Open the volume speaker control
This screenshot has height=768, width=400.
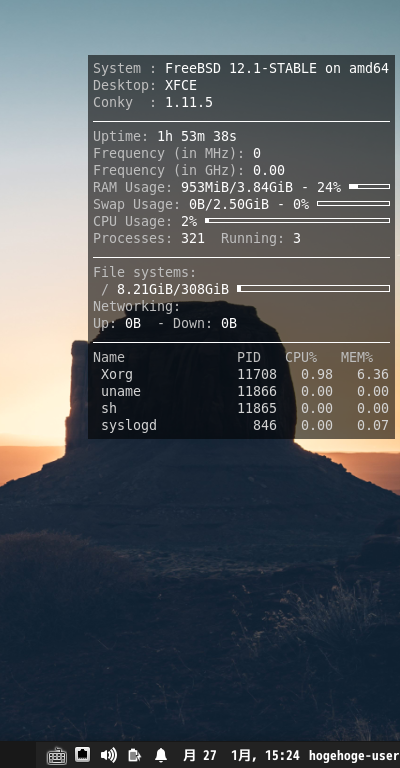tap(108, 755)
